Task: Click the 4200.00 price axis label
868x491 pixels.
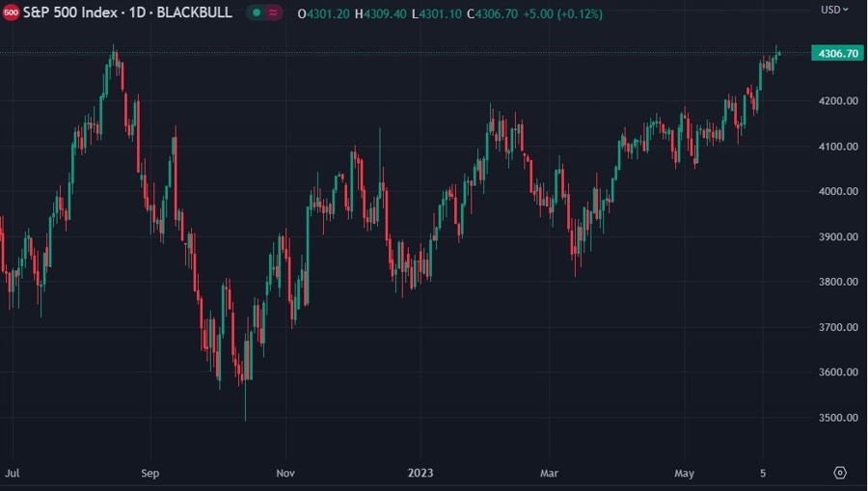Action: coord(837,101)
